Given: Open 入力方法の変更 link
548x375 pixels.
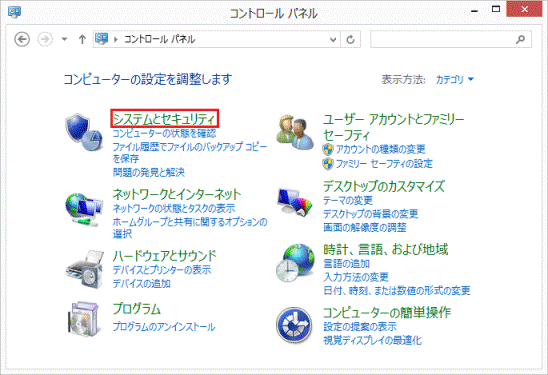Looking at the screenshot, I should point(356,277).
